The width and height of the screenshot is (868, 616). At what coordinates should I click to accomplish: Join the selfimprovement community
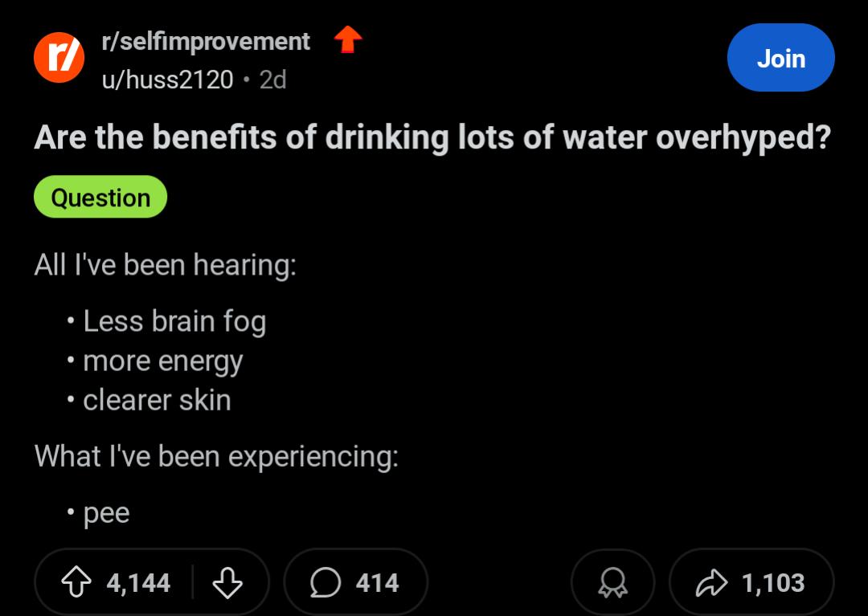(x=780, y=59)
